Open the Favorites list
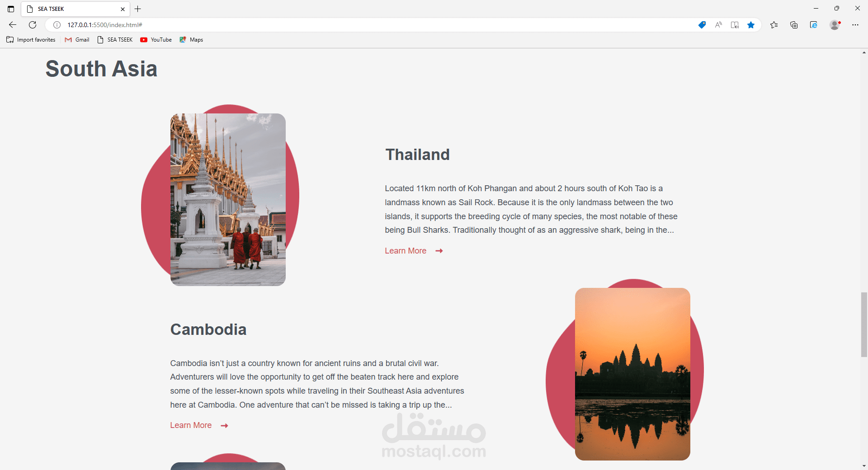 pos(774,25)
